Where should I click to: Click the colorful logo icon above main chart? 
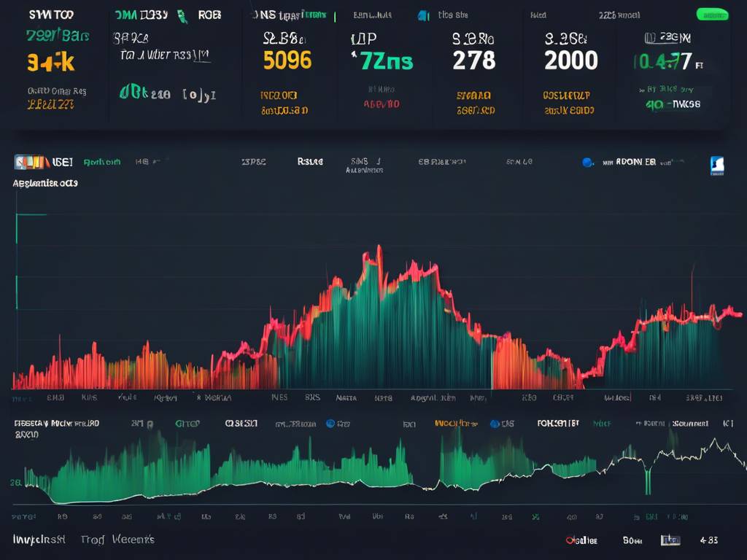[31, 162]
